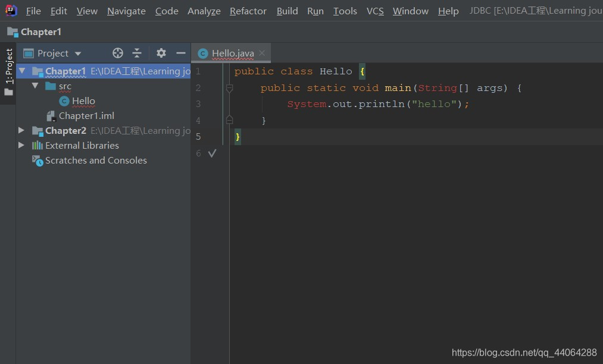This screenshot has width=603, height=364.
Task: Collapse the Chapter1 module tree node
Action: click(x=22, y=71)
